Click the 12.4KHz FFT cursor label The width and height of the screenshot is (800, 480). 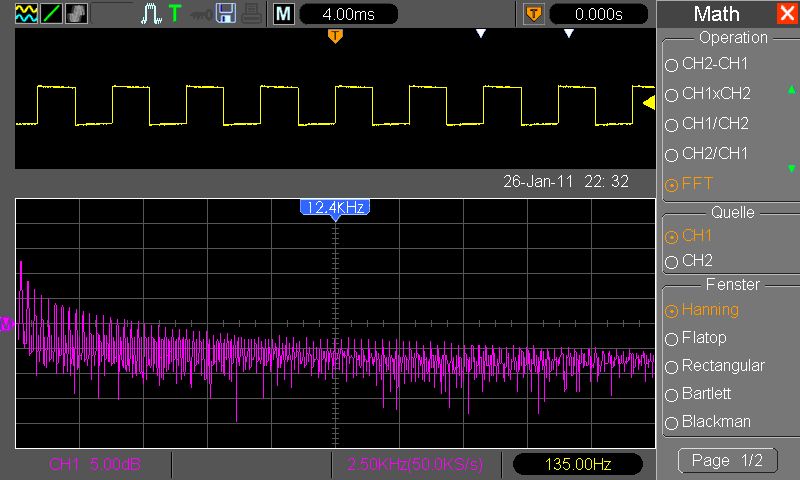[335, 208]
